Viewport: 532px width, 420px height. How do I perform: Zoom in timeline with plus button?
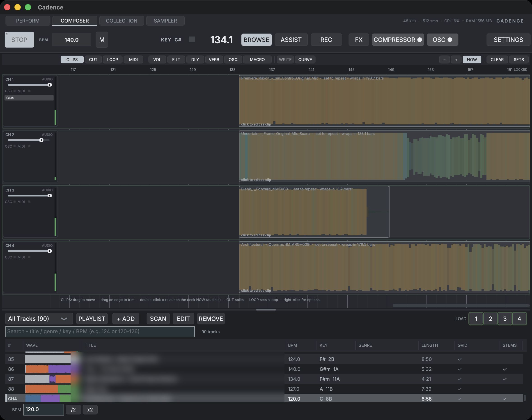tap(456, 59)
